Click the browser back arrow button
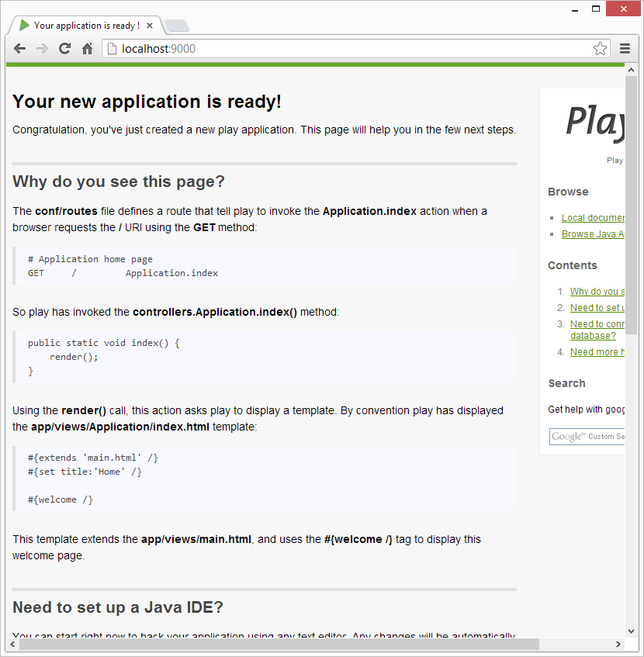 [19, 49]
